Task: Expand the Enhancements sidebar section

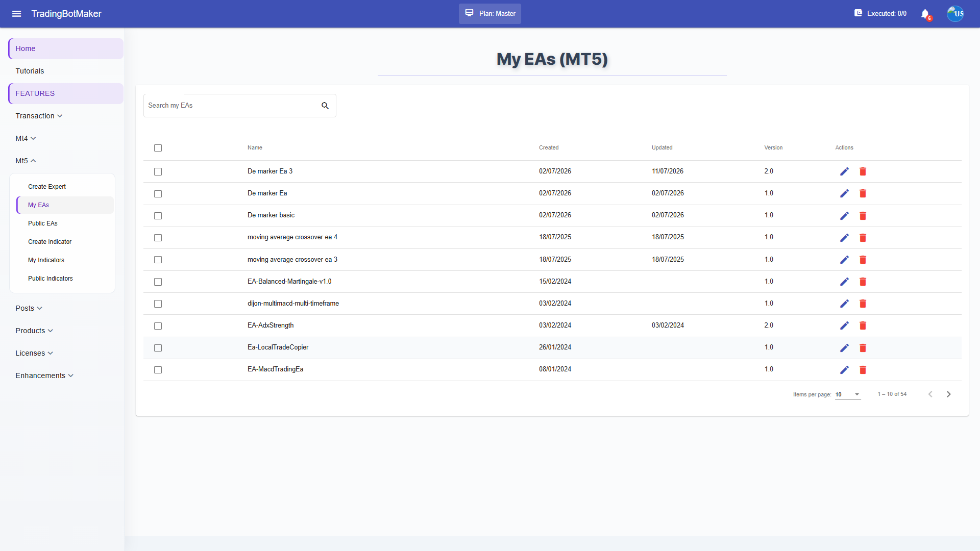Action: click(44, 375)
